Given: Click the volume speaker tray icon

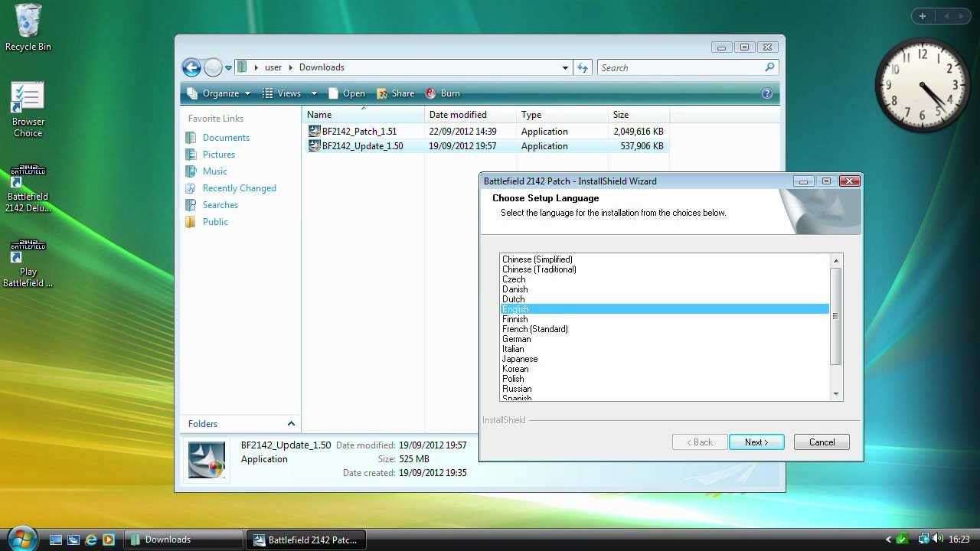Looking at the screenshot, I should (x=938, y=539).
